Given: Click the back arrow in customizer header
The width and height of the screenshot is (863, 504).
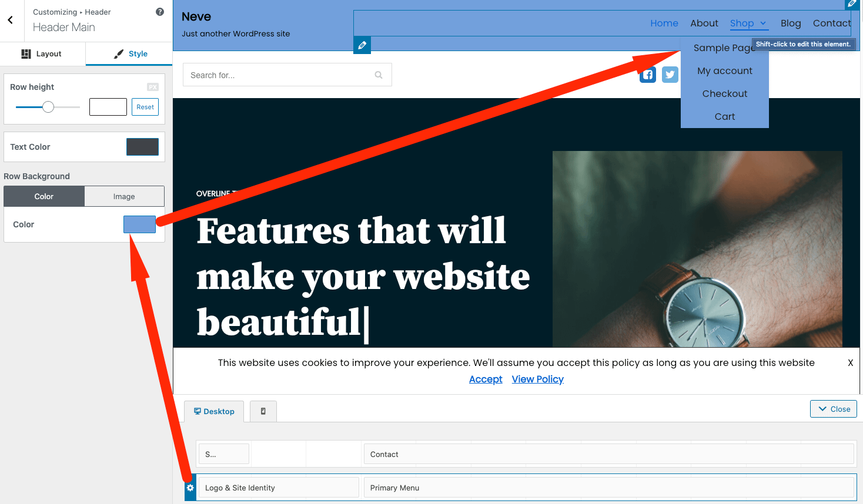Looking at the screenshot, I should point(11,20).
